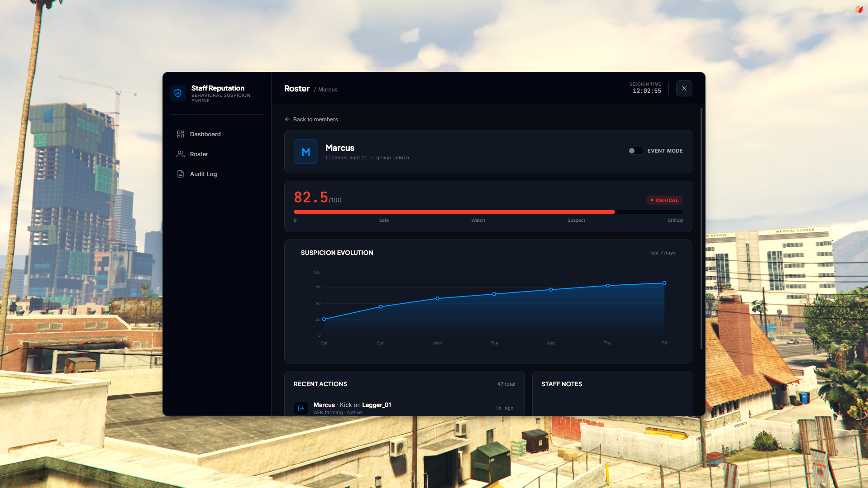Screen dimensions: 868x488
Task: Click the panel's vertical scrollbar
Action: pyautogui.click(x=701, y=228)
